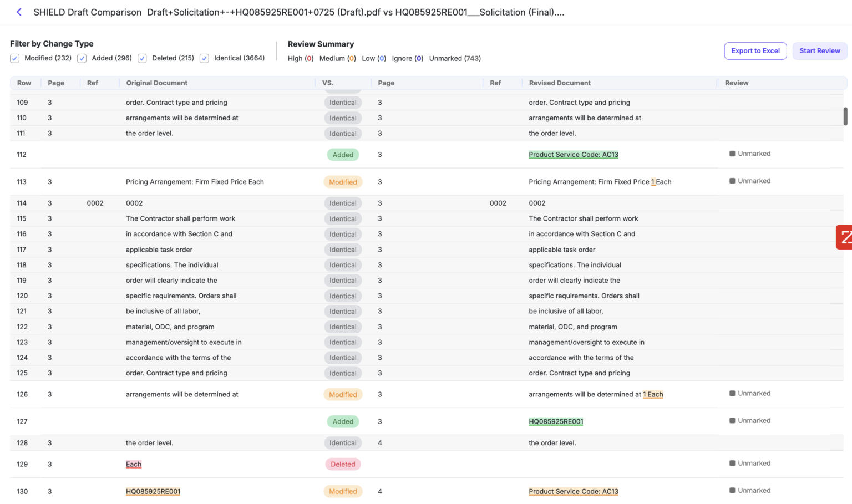Image resolution: width=852 pixels, height=504 pixels.
Task: Click Unmarked status icon in row 127
Action: pyautogui.click(x=732, y=421)
